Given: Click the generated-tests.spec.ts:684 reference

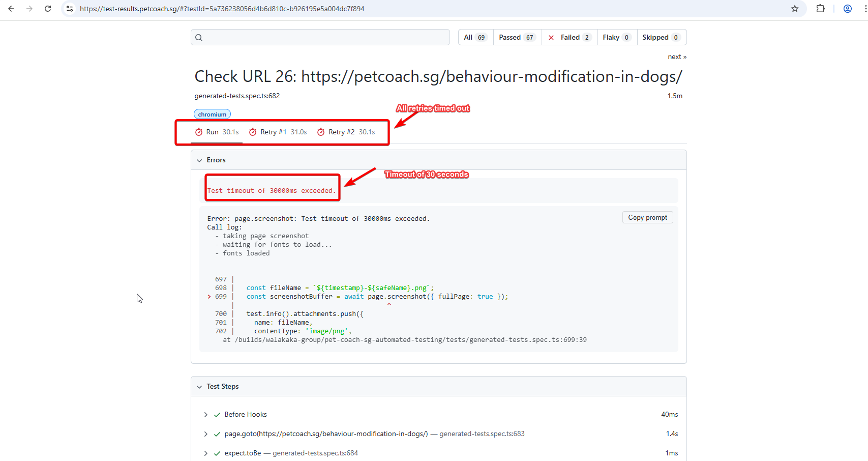Looking at the screenshot, I should click(x=315, y=453).
